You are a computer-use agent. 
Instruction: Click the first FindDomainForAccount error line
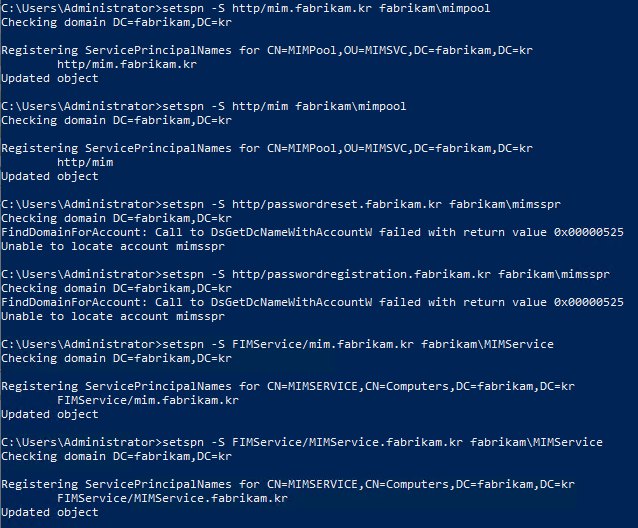[312, 232]
